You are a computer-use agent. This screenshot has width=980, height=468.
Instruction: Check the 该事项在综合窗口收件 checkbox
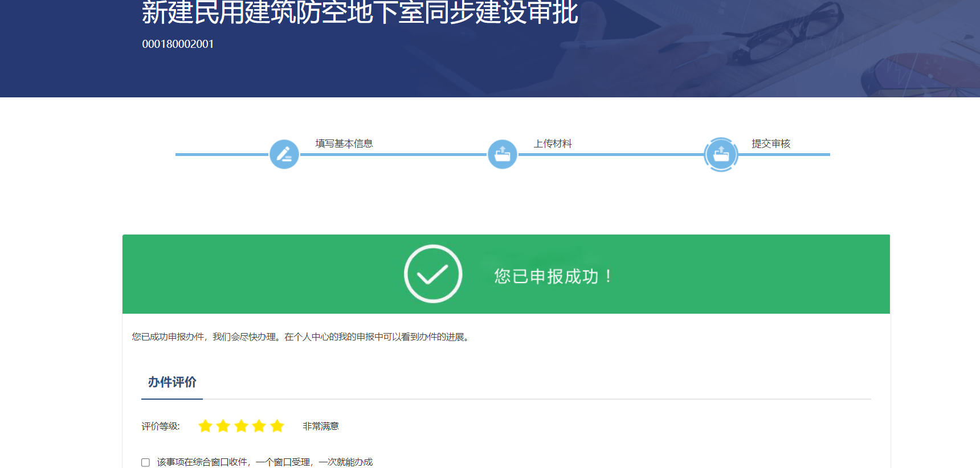tap(146, 462)
